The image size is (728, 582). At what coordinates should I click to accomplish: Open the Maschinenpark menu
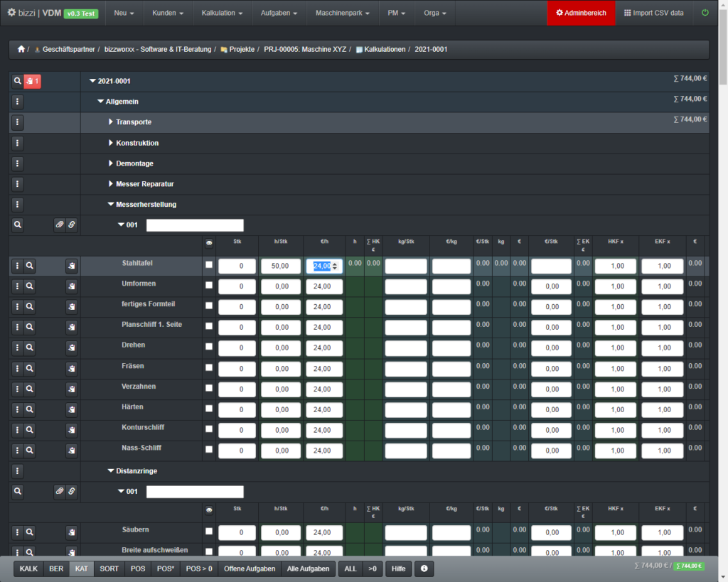tap(343, 13)
